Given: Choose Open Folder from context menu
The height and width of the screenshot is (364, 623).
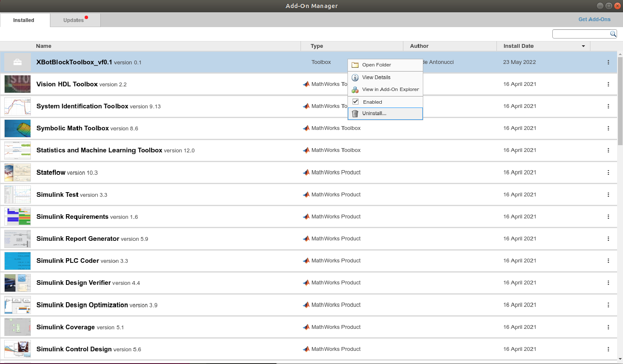Looking at the screenshot, I should 385,65.
